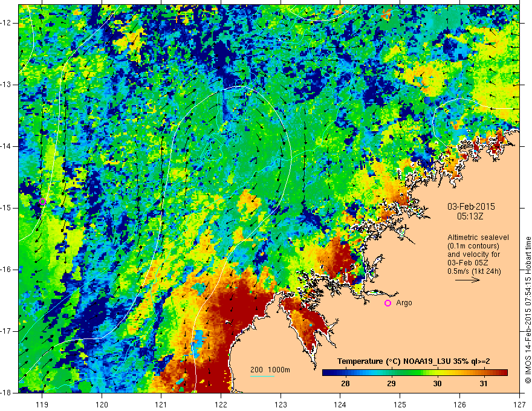Click the latitude tick label -12

(7, 23)
